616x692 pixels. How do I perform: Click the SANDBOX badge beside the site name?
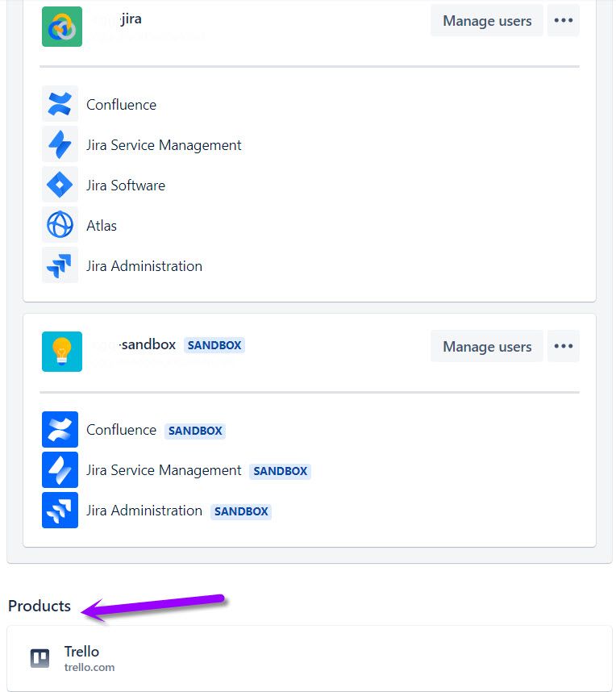tap(214, 345)
